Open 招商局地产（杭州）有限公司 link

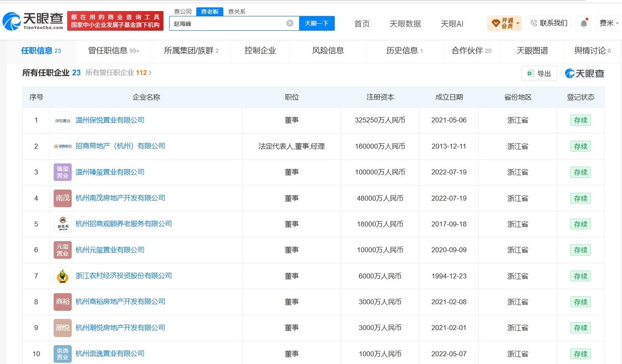pos(120,146)
